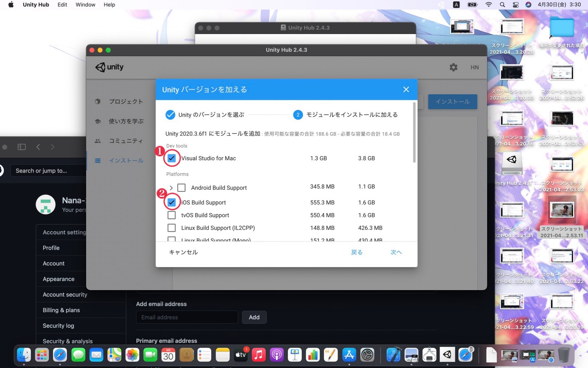Open the Unity Hub app menu
Viewport: 588px width, 368px height.
click(x=36, y=5)
